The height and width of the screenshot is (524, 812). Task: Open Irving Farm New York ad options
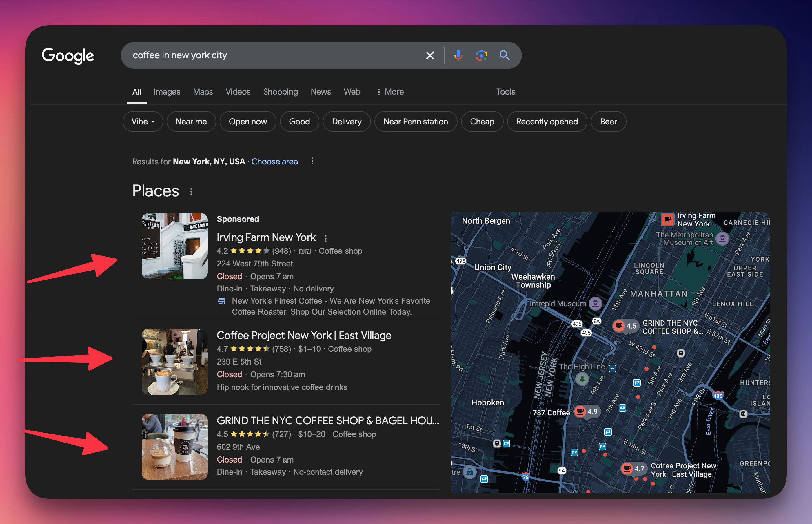(x=325, y=239)
